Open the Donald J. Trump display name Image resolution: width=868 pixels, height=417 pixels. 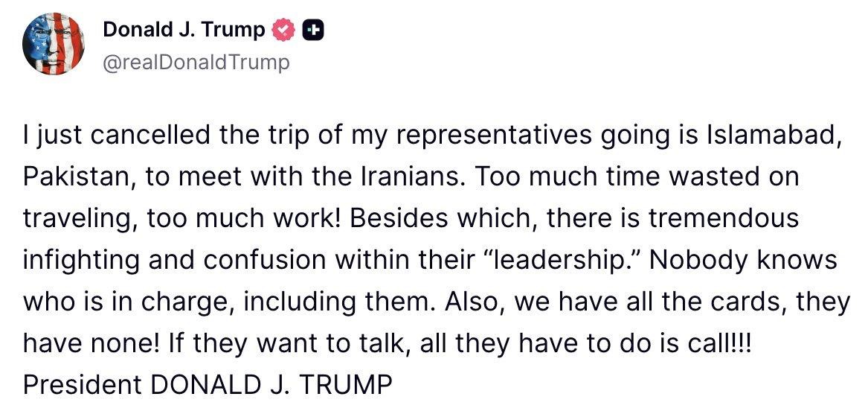[184, 30]
